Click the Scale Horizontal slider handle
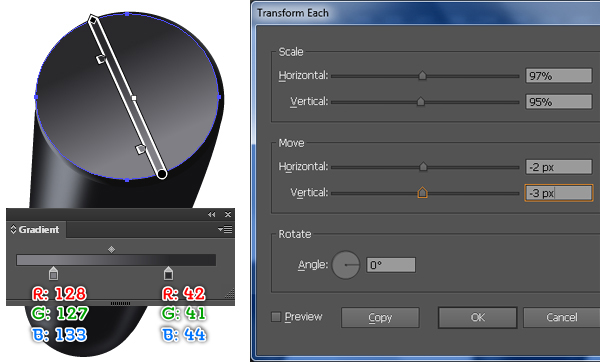Screen dimensions: 600x364 point(422,75)
